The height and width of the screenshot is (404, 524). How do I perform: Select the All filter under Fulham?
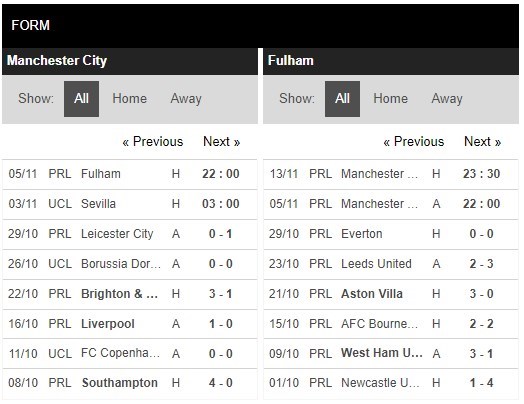tap(342, 99)
